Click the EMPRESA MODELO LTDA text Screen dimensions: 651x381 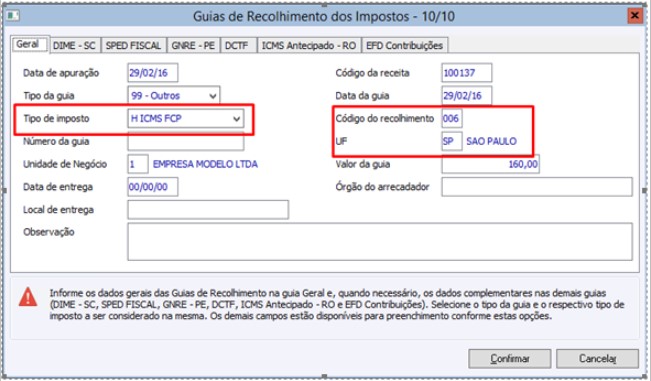(x=206, y=164)
